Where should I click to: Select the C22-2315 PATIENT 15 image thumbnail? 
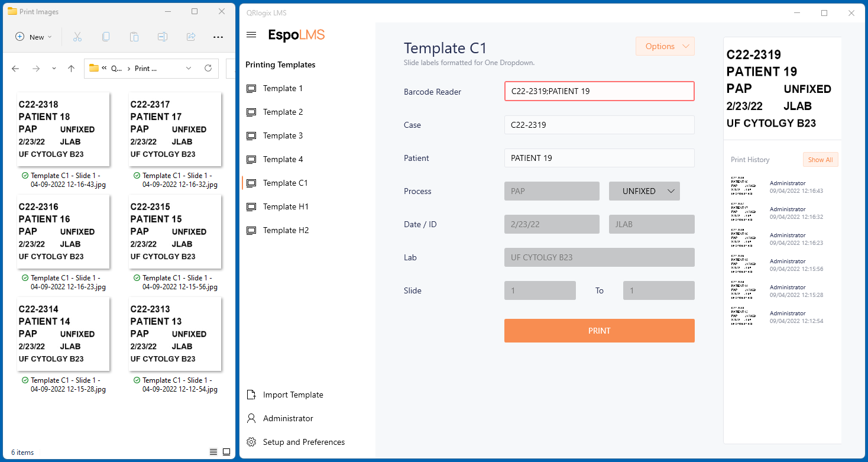click(175, 231)
